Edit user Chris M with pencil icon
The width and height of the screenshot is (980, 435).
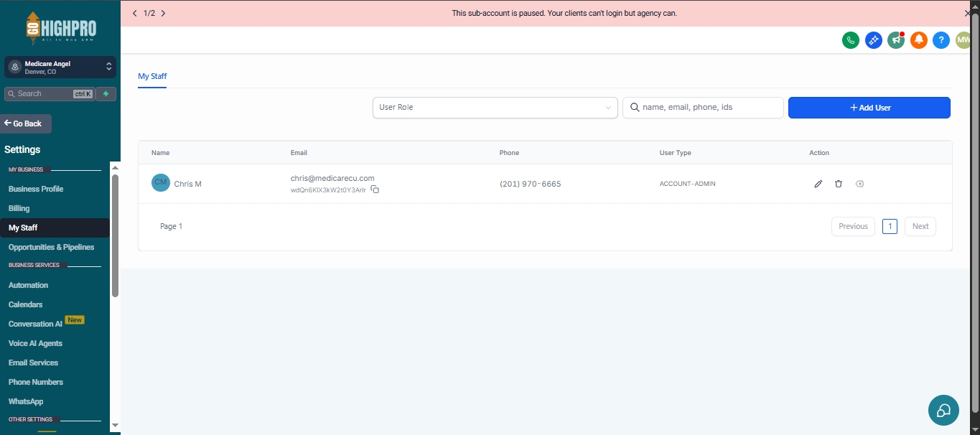point(818,184)
